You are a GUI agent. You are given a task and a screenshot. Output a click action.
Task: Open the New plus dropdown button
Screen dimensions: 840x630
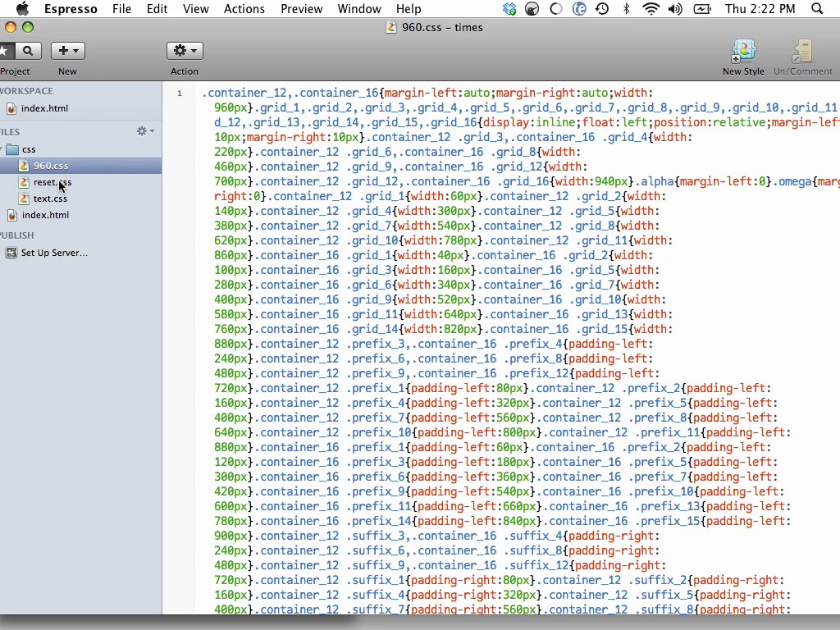click(68, 51)
